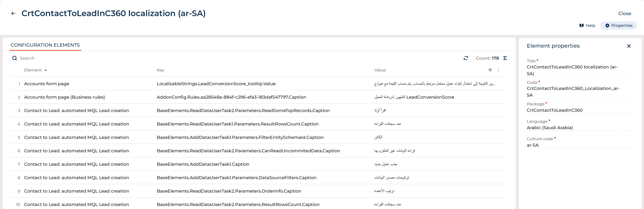Open the Language field dropdown
The image size is (644, 209).
point(579,127)
